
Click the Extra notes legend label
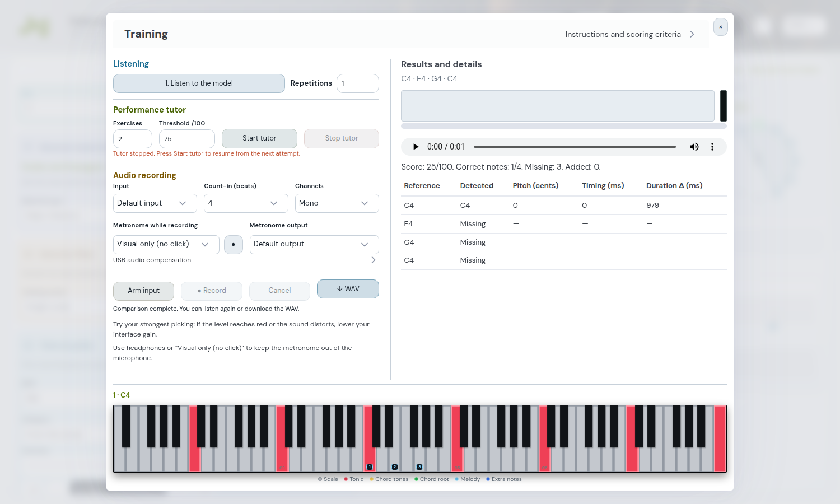click(x=507, y=479)
